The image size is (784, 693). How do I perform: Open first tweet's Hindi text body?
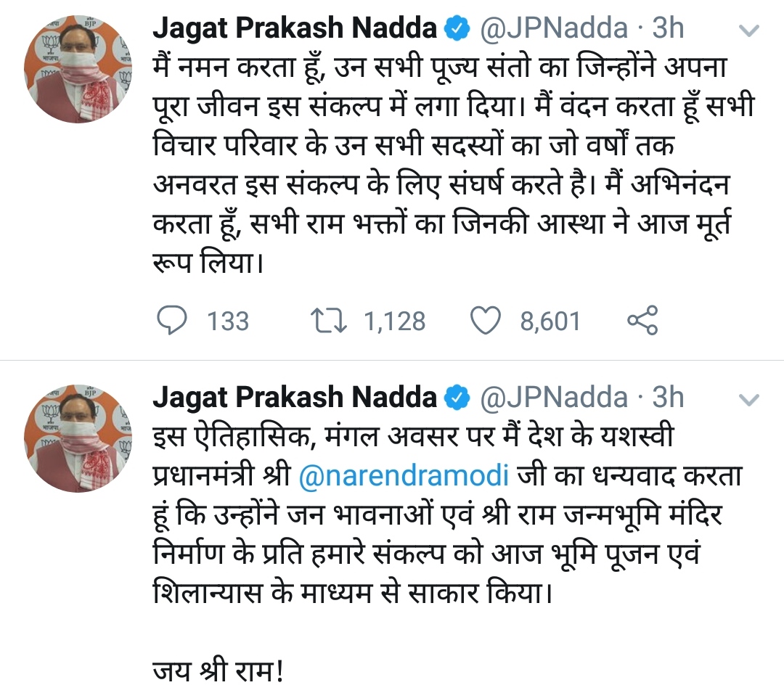453,165
